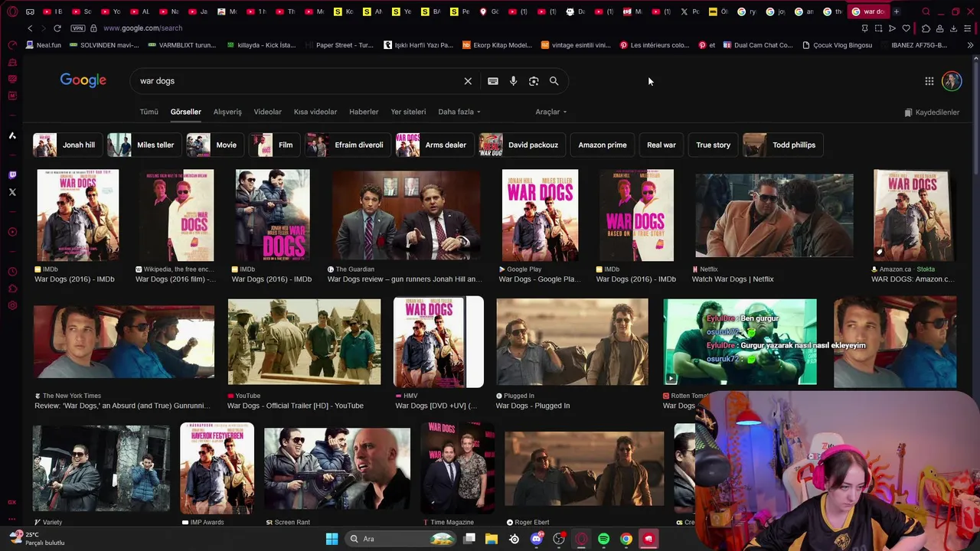980x551 pixels.
Task: Open Çocuk Vlog Bingosu bookmark
Action: coord(837,45)
